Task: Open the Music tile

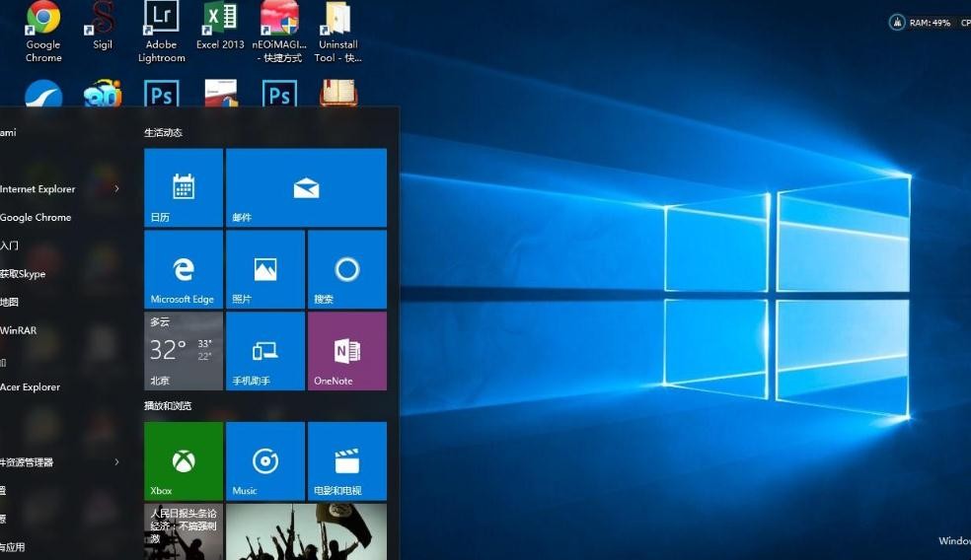Action: (265, 460)
